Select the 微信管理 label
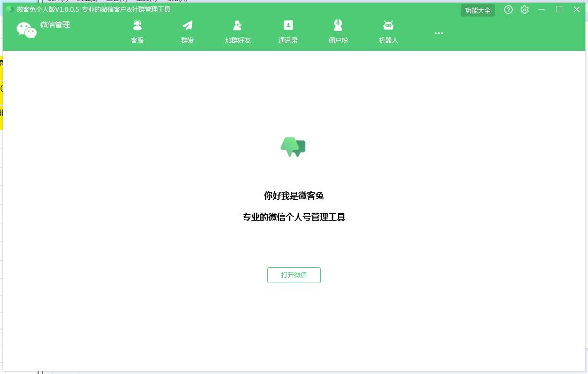The image size is (588, 374). tap(55, 25)
